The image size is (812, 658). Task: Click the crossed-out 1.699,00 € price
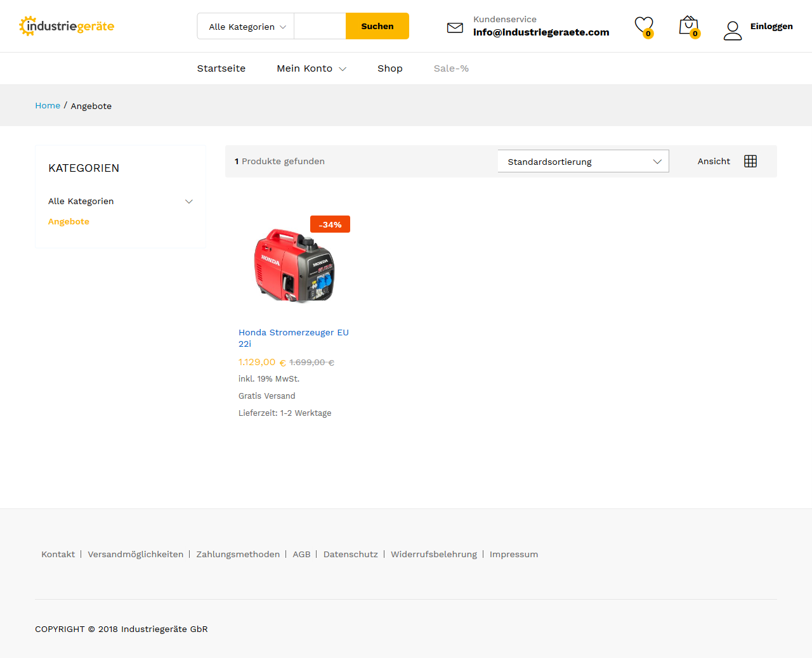pos(311,363)
